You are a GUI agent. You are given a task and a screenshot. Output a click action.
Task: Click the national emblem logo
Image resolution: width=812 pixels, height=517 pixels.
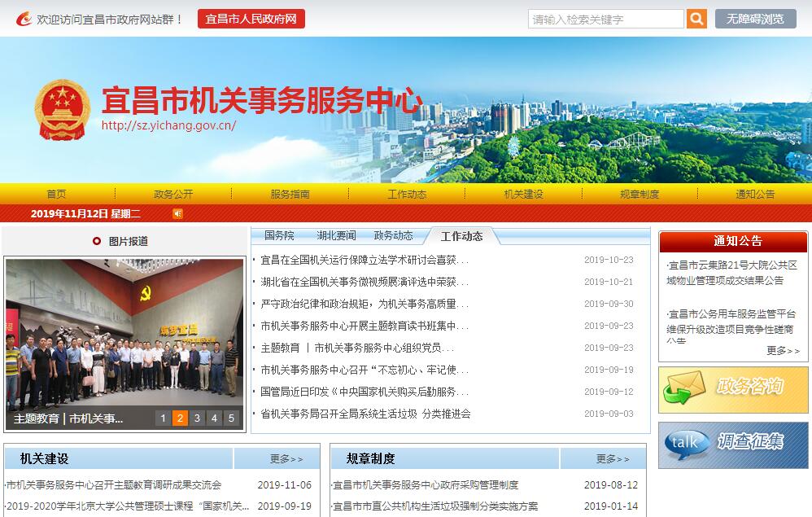coord(63,111)
